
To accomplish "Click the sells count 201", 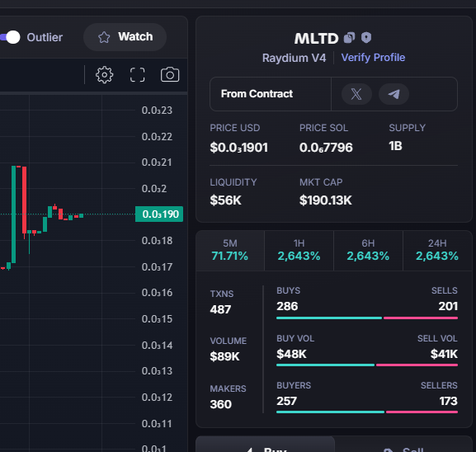I will (x=448, y=306).
